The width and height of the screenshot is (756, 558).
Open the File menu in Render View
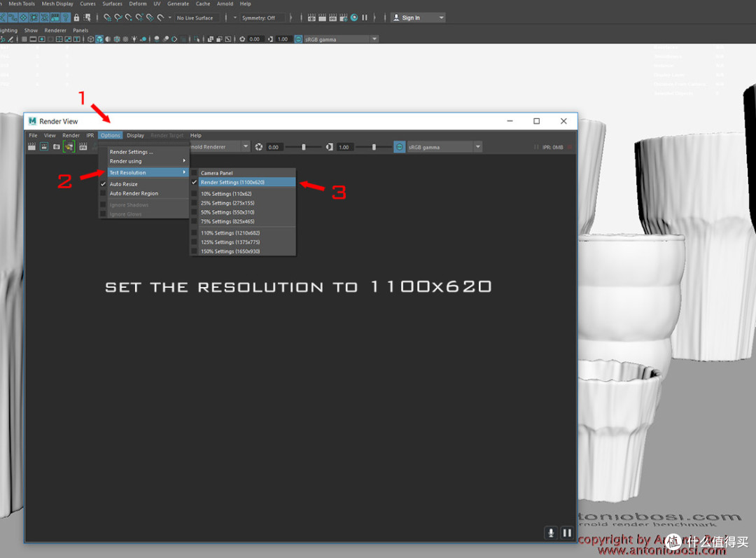(x=33, y=136)
